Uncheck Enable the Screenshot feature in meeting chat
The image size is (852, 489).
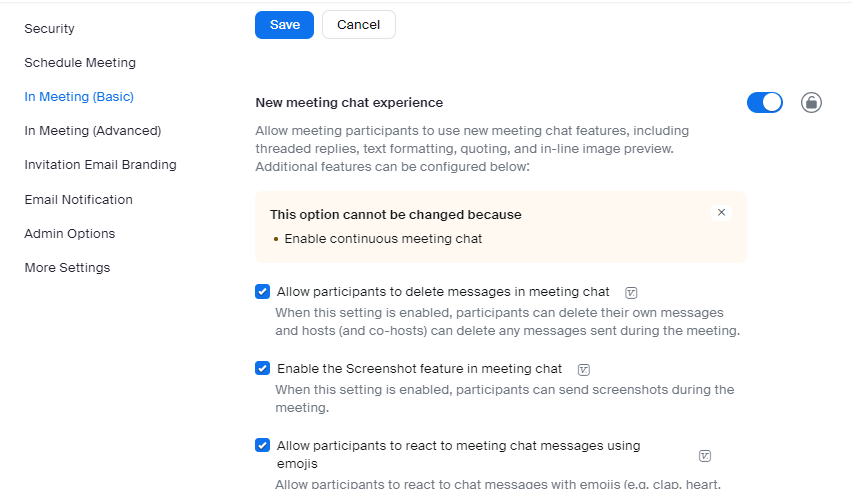(x=263, y=368)
